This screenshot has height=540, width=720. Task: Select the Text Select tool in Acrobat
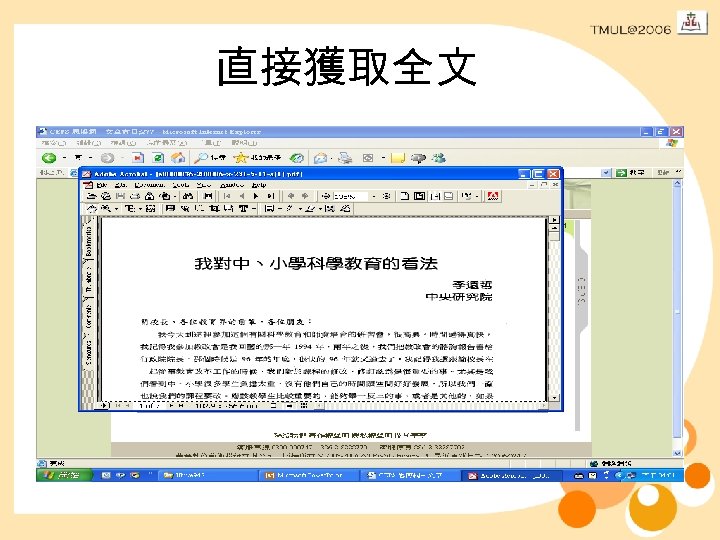130,208
